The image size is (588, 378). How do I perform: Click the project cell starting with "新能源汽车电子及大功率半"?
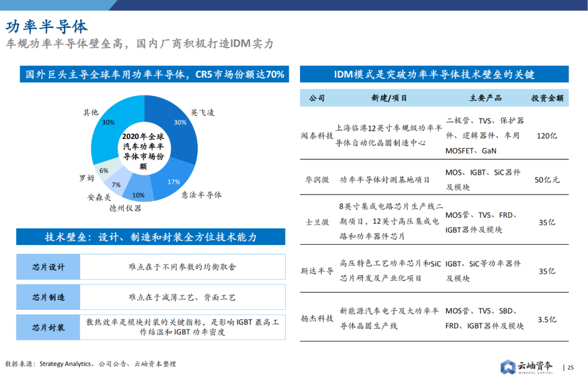click(x=389, y=319)
